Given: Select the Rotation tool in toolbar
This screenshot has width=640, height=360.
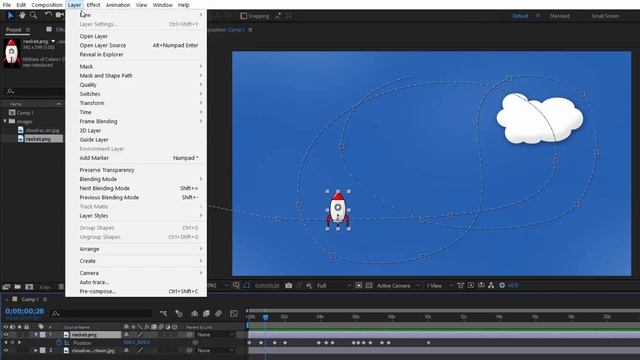Looking at the screenshot, I should (48, 16).
